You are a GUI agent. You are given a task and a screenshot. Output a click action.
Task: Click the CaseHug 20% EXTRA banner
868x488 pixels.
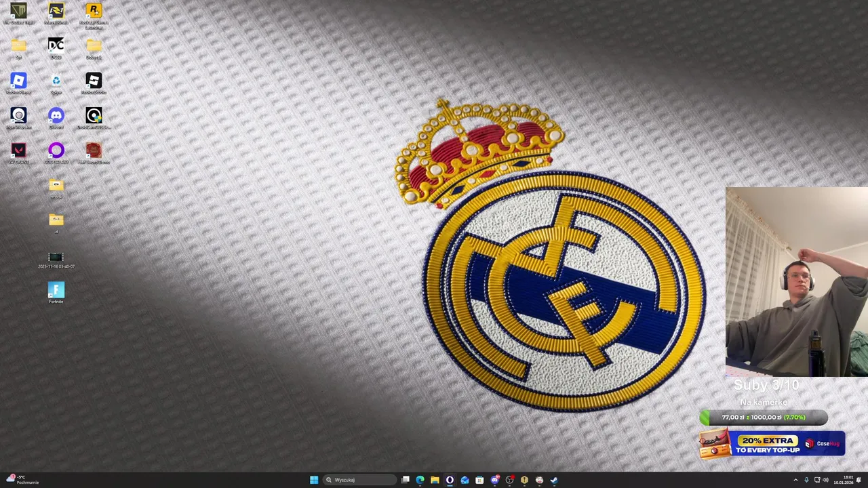pos(772,444)
